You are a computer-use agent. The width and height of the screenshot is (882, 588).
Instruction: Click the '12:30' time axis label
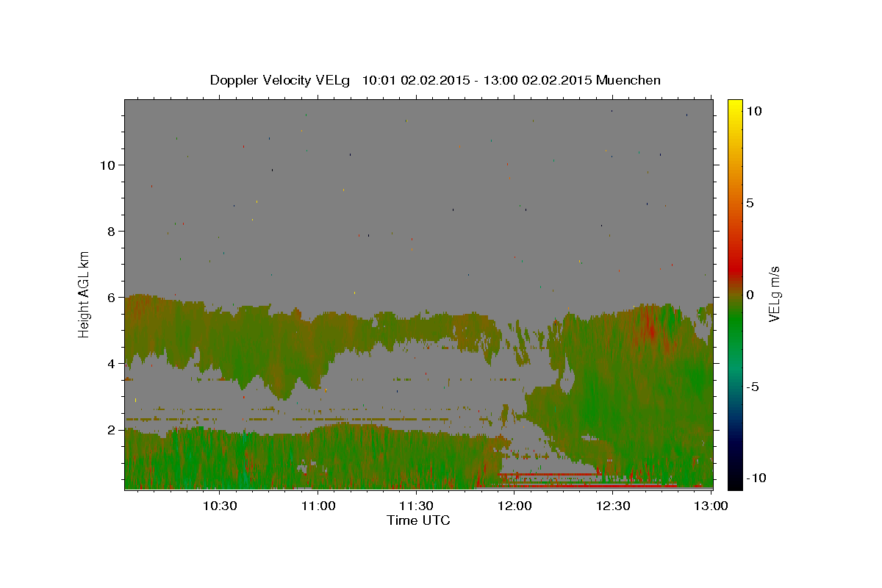(612, 506)
